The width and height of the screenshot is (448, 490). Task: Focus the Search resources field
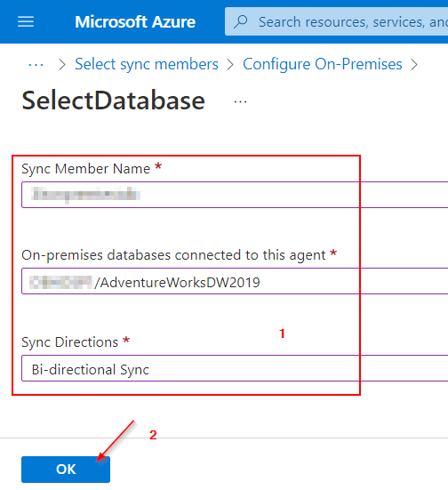pyautogui.click(x=337, y=21)
